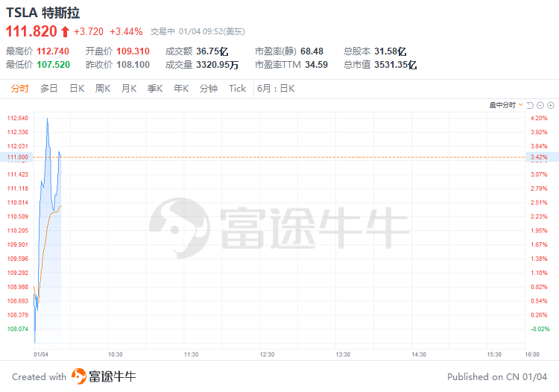Click the 4.20% right axis label

click(539, 118)
